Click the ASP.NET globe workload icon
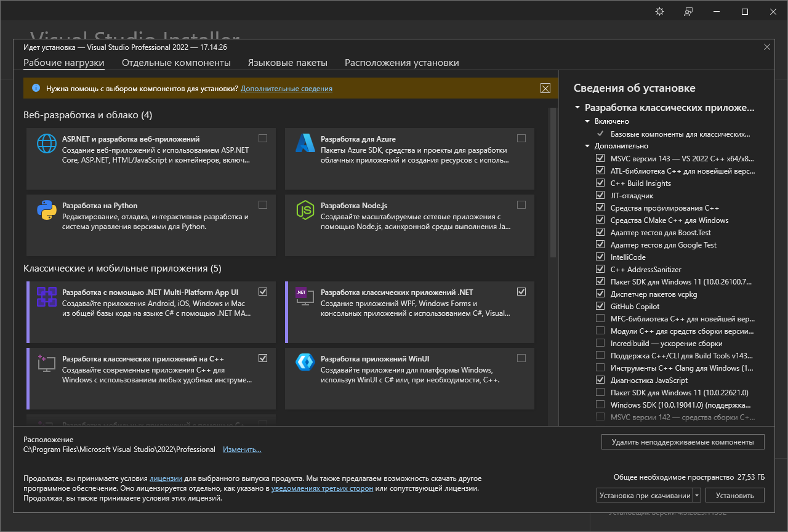This screenshot has height=532, width=788. 47,143
